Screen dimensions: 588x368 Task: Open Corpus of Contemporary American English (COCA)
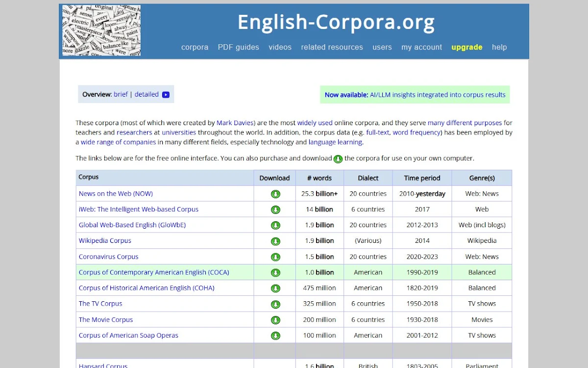154,272
